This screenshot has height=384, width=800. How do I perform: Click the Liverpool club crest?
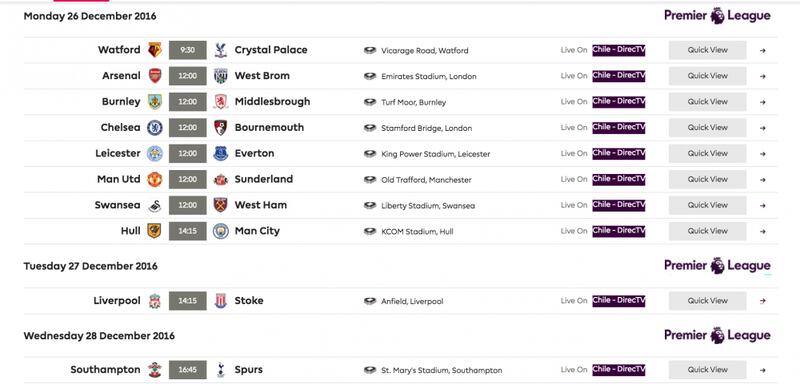point(155,301)
